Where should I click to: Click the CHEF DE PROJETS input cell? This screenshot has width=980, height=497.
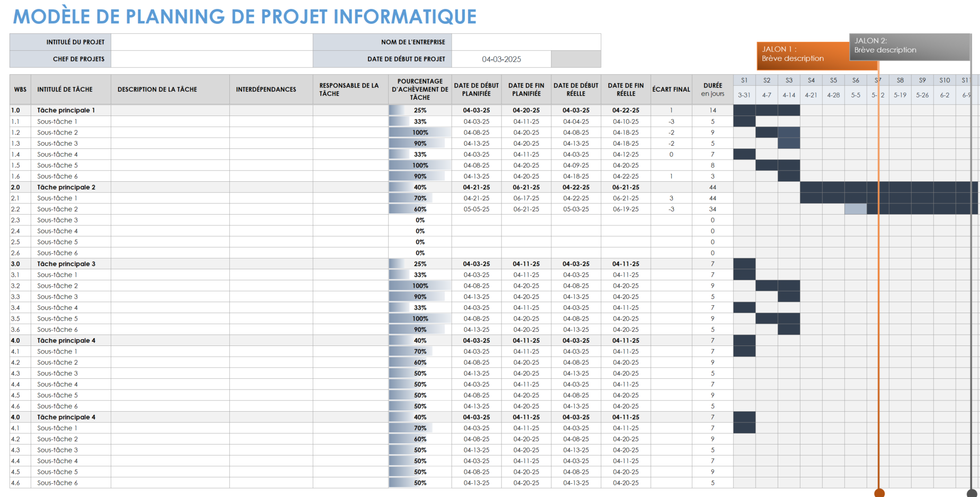pyautogui.click(x=212, y=59)
